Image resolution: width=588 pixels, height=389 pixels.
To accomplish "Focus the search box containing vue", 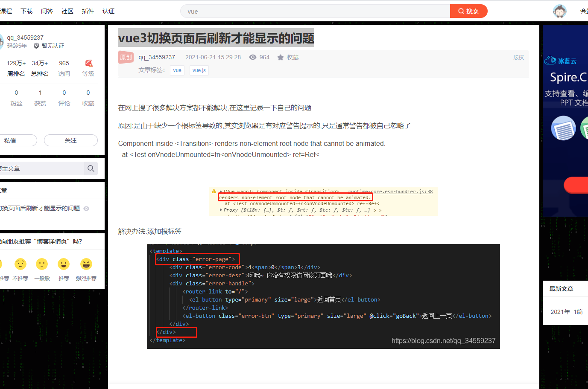I will [x=315, y=11].
